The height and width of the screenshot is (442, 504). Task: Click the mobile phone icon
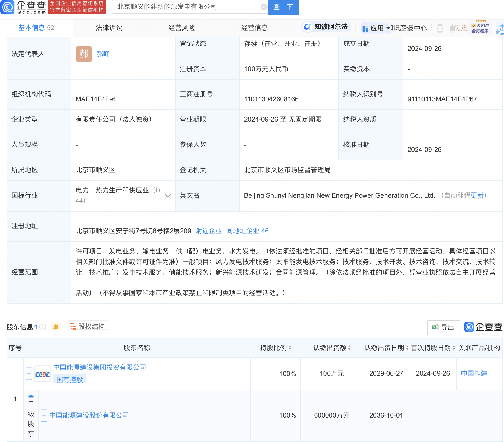pyautogui.click(x=440, y=28)
